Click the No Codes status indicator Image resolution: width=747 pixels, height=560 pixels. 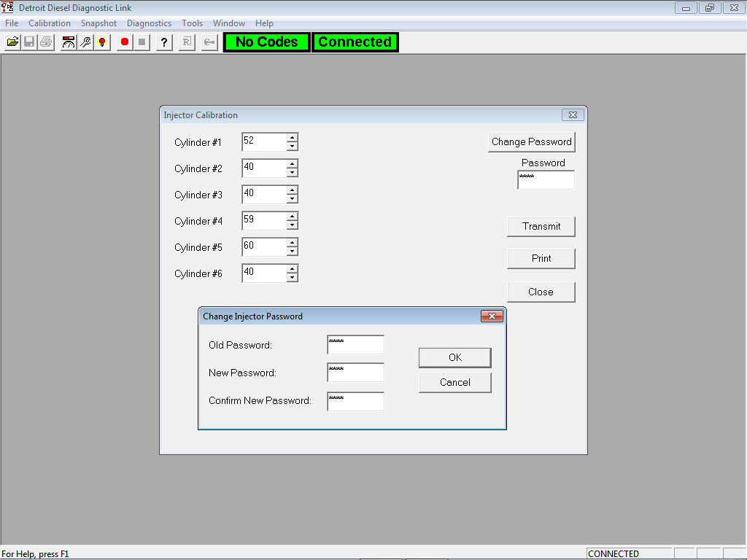click(x=266, y=42)
